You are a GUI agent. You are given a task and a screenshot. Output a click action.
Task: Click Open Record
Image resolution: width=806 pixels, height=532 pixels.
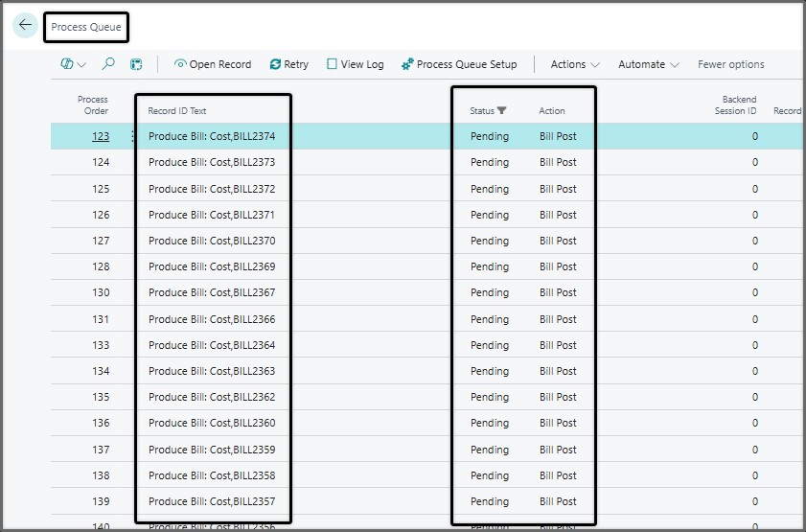pos(213,64)
